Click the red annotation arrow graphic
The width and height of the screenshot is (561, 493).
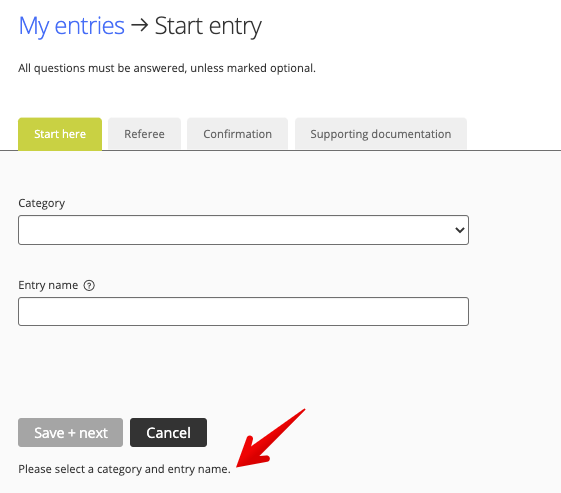(271, 438)
